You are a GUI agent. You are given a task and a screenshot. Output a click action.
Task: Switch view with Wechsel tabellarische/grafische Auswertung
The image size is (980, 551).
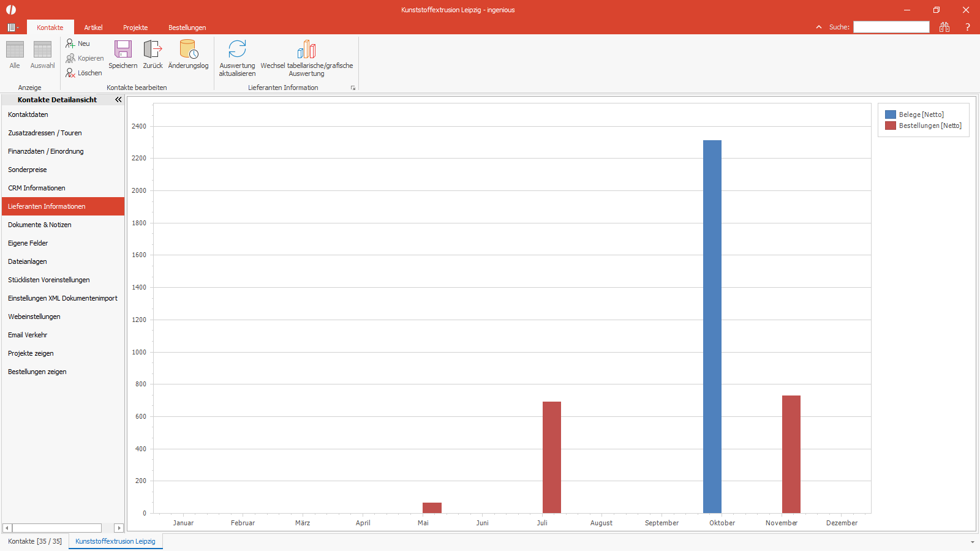click(x=306, y=50)
